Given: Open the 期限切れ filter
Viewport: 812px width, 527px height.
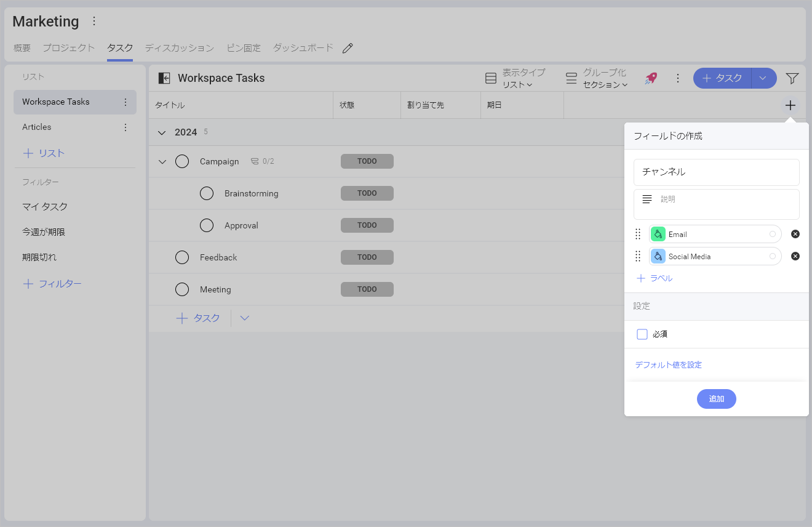Looking at the screenshot, I should click(39, 257).
